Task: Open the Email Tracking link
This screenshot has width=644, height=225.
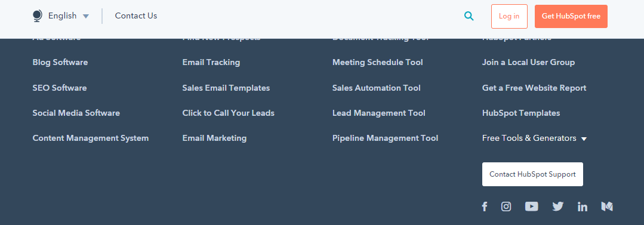Action: 211,63
